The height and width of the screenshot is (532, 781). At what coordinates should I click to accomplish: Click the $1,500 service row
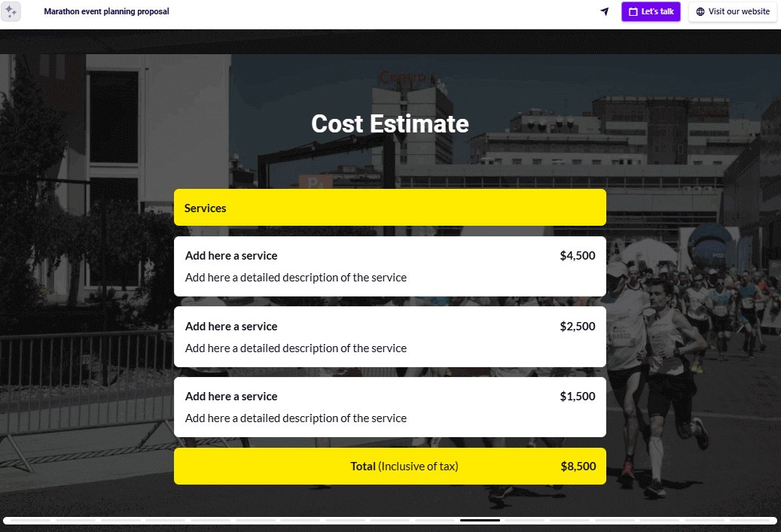pos(390,406)
